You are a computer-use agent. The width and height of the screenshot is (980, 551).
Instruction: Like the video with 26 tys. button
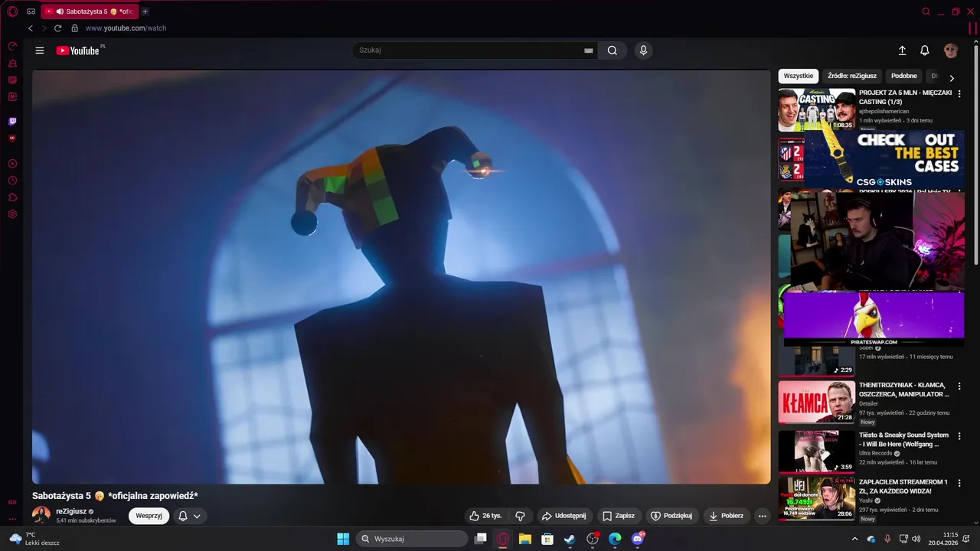coord(485,516)
